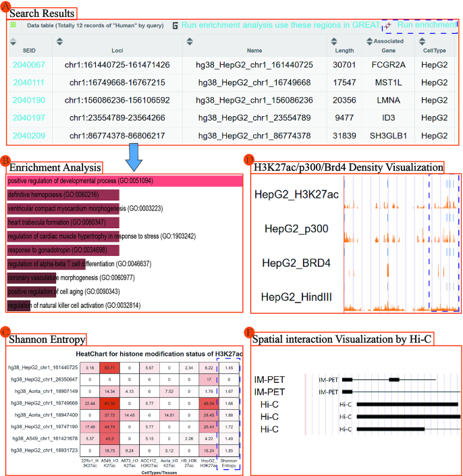Toggle CellType column sort order arrows
This screenshot has height=476, width=463.
[420, 42]
